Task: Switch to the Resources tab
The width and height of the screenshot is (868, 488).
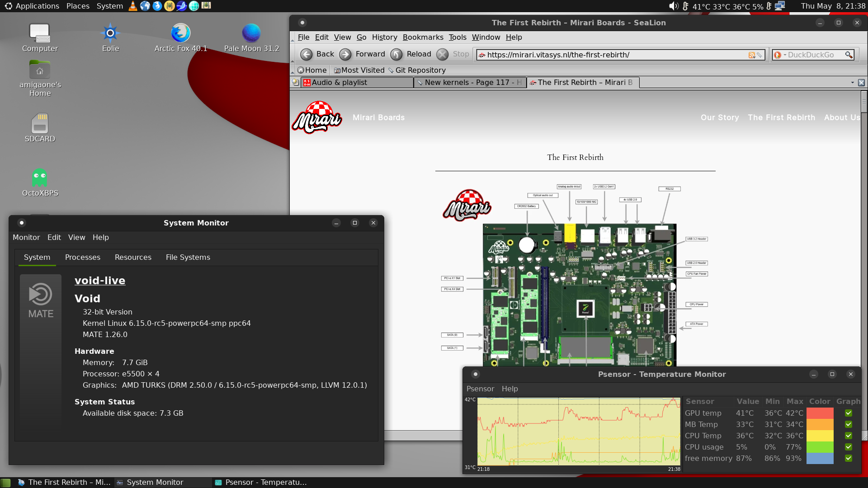Action: [x=133, y=257]
